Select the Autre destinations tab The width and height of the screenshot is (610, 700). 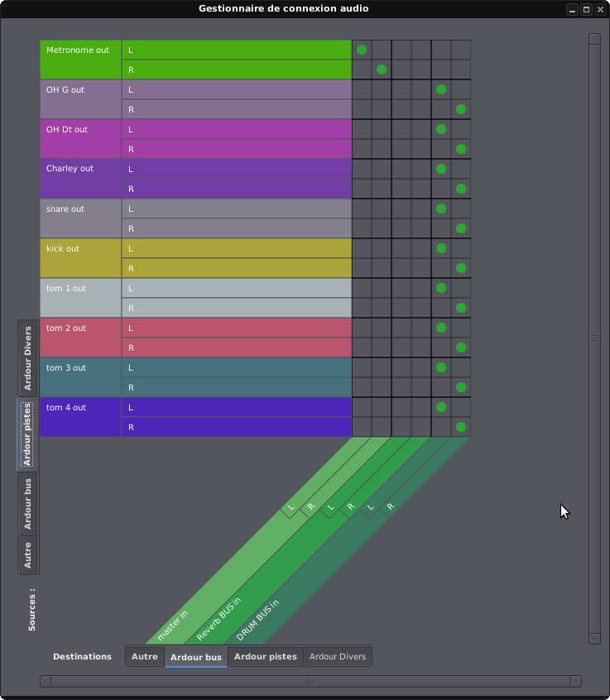[x=145, y=656]
